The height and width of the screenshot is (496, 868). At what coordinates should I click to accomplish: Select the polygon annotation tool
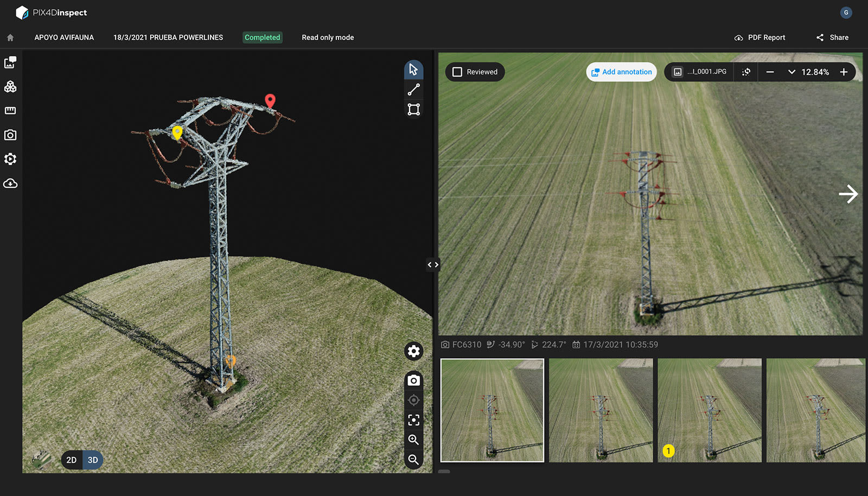[413, 109]
